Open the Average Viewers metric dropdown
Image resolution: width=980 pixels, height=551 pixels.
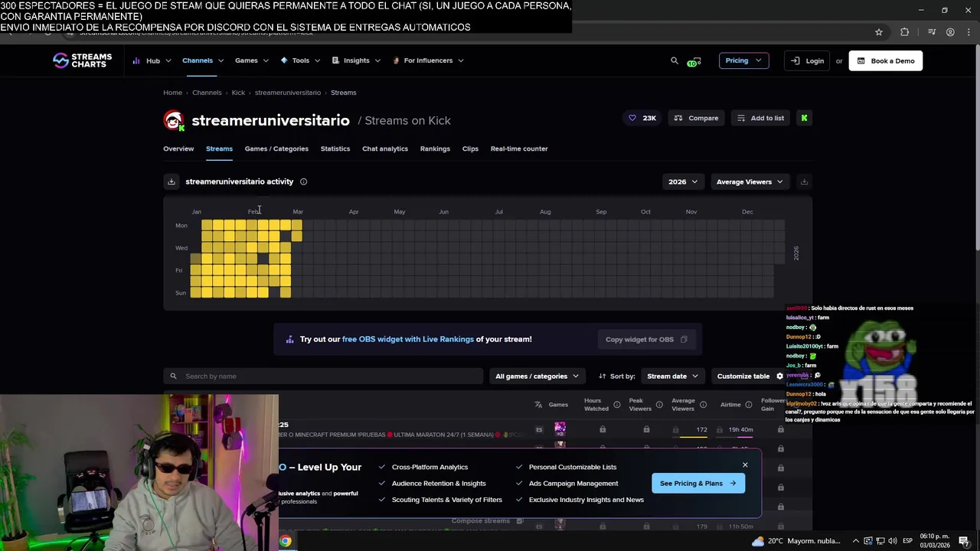(750, 181)
